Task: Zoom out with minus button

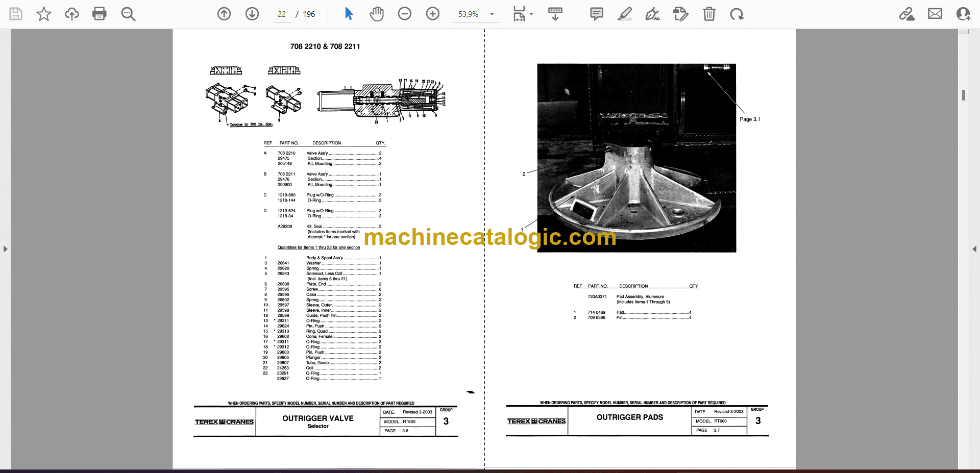Action: pyautogui.click(x=405, y=14)
